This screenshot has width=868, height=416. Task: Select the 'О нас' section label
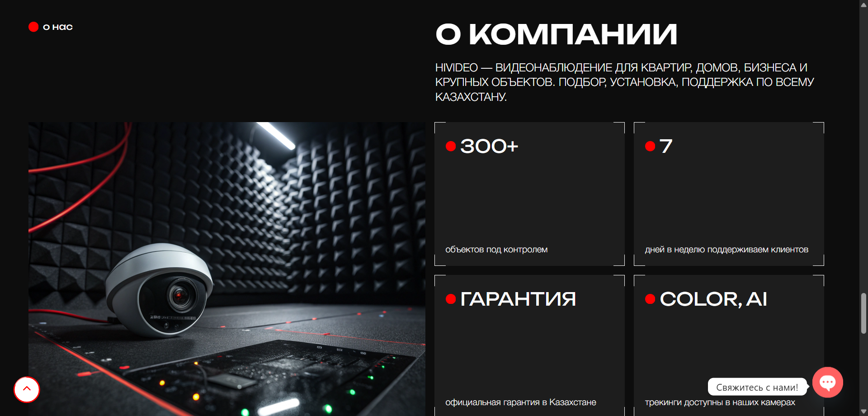[x=58, y=27]
